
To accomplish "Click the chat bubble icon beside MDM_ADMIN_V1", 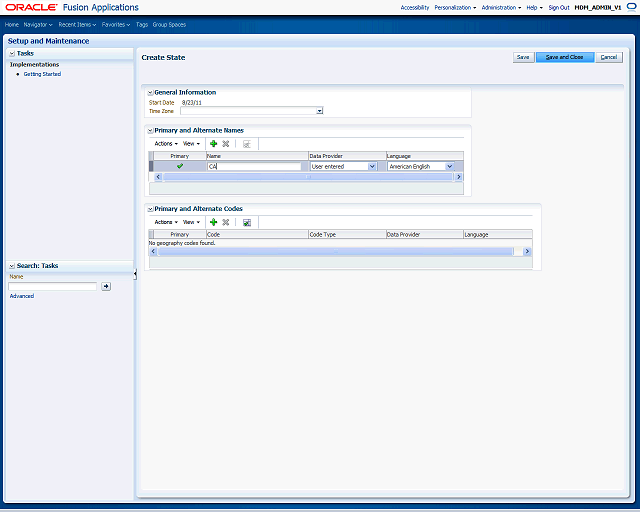I will 631,7.
